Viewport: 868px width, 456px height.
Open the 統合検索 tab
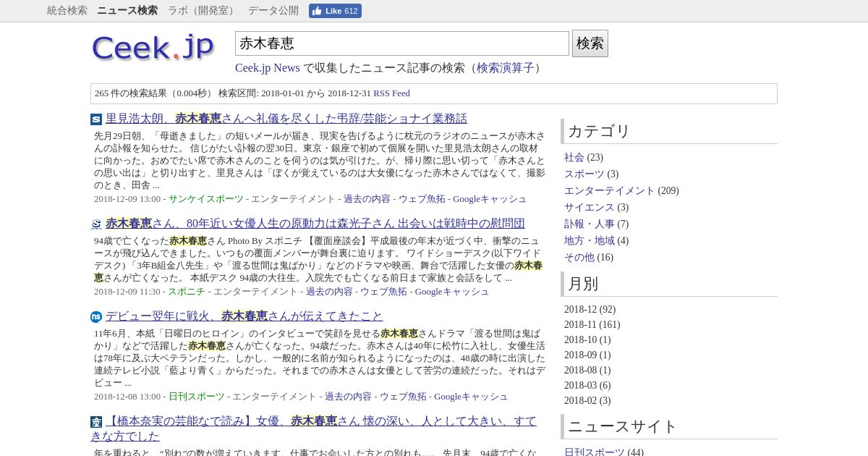pyautogui.click(x=67, y=10)
